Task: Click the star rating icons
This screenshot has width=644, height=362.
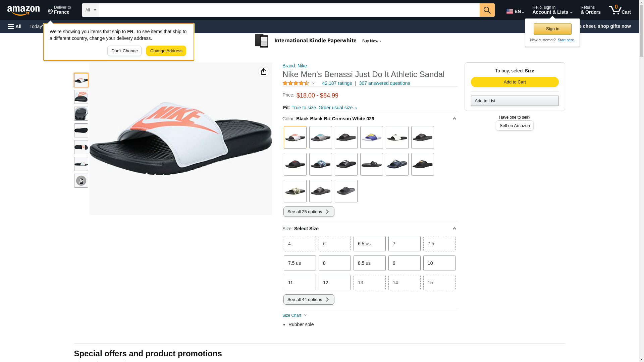Action: pos(296,83)
